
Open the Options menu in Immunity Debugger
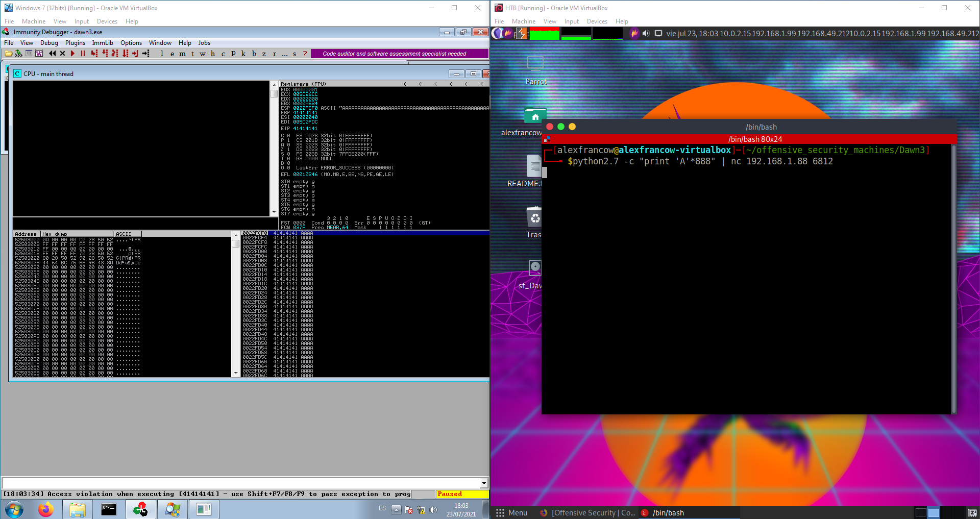point(131,43)
